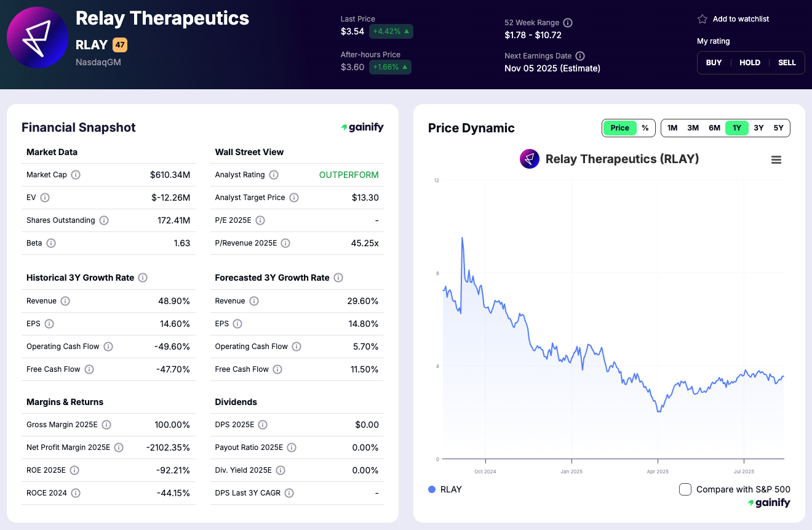
Task: Click info icon beside ROCE 2024
Action: 76,493
